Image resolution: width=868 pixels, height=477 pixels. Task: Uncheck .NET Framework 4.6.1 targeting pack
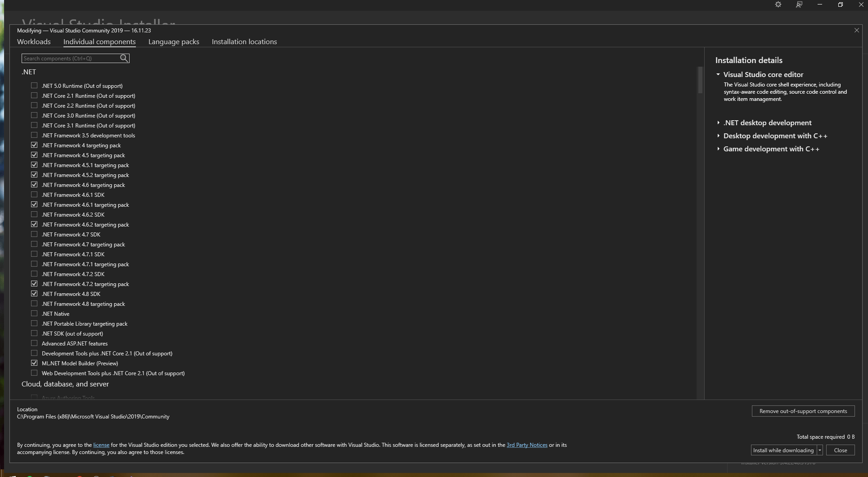point(34,204)
